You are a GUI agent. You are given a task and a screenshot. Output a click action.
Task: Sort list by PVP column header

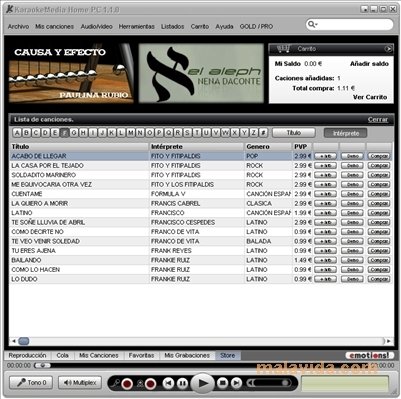(x=302, y=147)
